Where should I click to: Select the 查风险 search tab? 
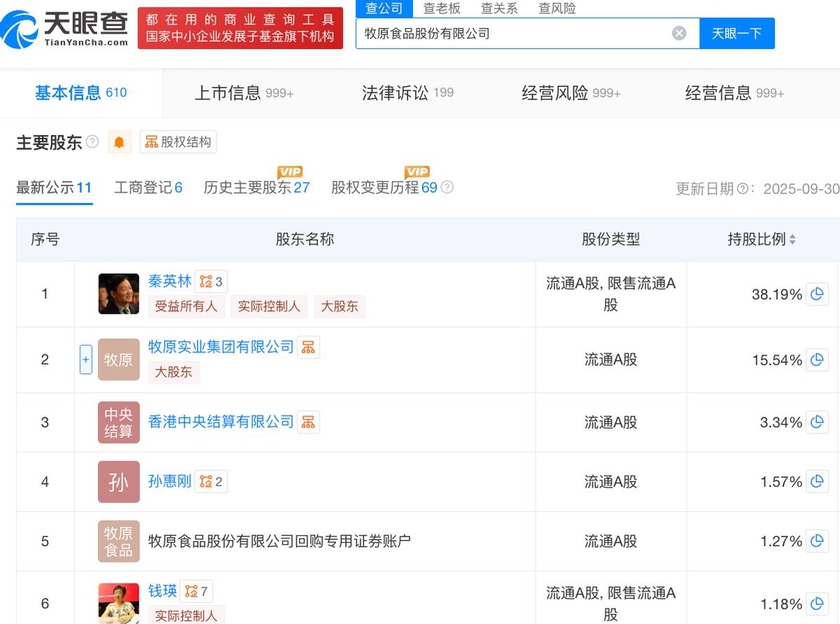point(556,8)
